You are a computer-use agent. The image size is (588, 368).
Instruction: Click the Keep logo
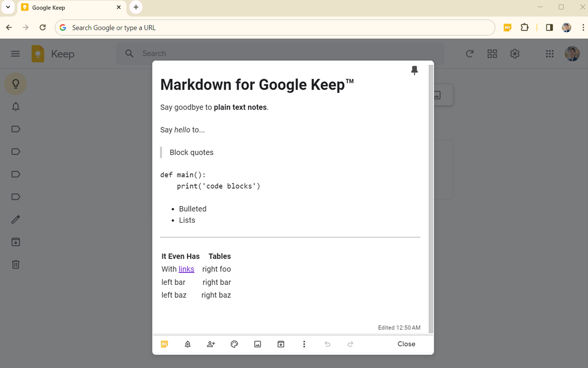click(x=53, y=54)
